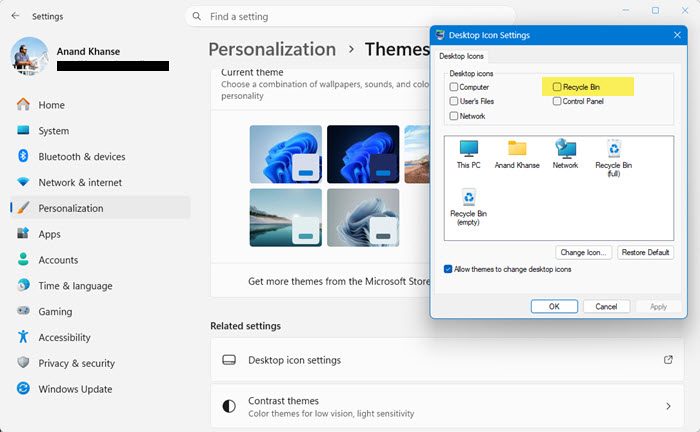Select Anand Khanse folder icon in dialog
The height and width of the screenshot is (432, 700).
517,154
